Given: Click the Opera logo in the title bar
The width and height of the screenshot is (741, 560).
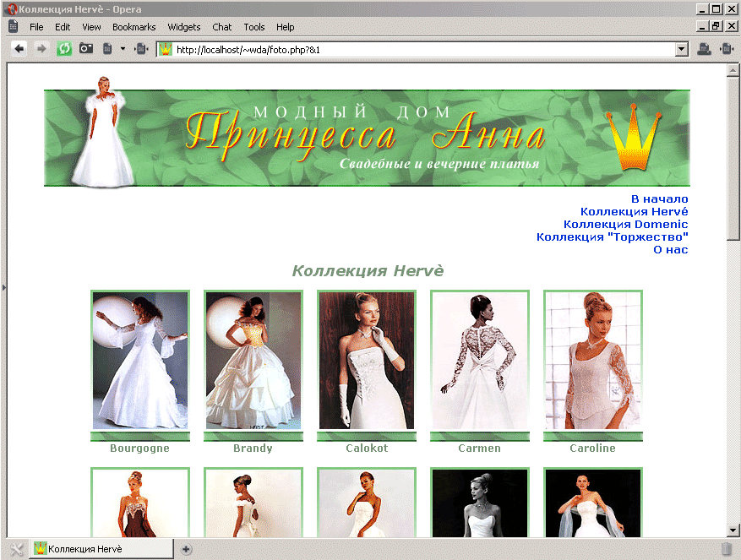Looking at the screenshot, I should pos(12,9).
